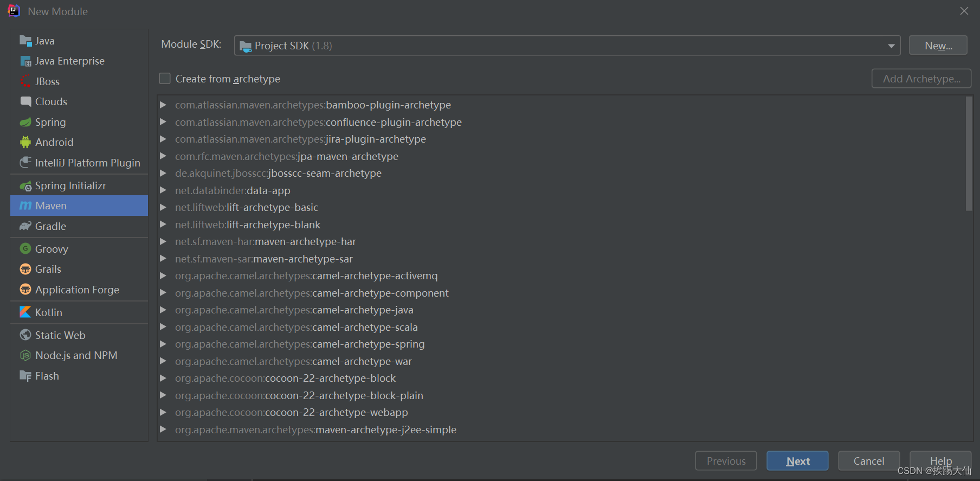This screenshot has width=980, height=481.
Task: Expand jpa-maven-archetype entry
Action: point(163,156)
